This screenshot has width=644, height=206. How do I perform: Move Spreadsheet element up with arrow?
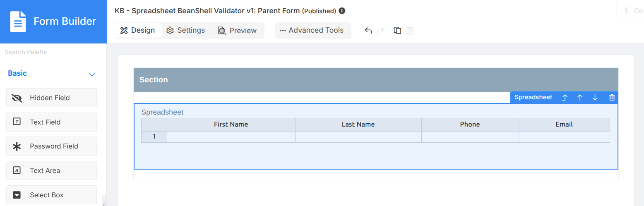tap(580, 98)
